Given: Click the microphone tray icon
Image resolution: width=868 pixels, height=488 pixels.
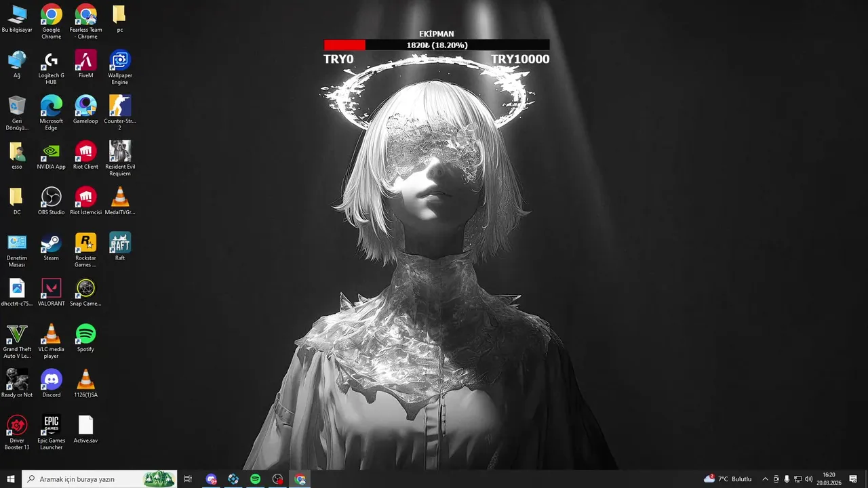Looking at the screenshot, I should coord(787,479).
